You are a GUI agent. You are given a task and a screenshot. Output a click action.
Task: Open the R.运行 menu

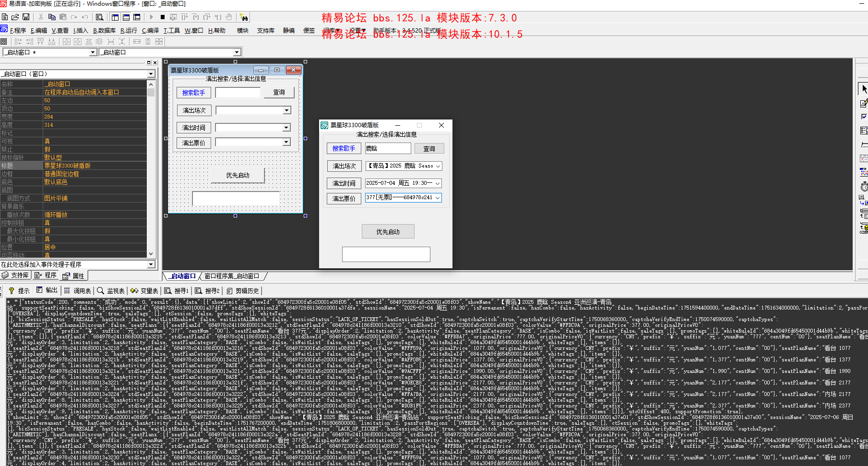coord(129,30)
